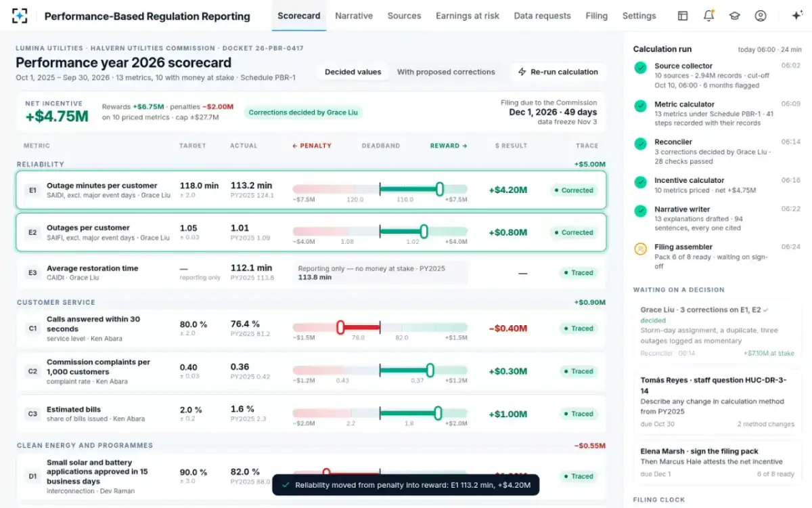812x508 pixels.
Task: Open the Earnings at risk tab
Action: (x=468, y=16)
